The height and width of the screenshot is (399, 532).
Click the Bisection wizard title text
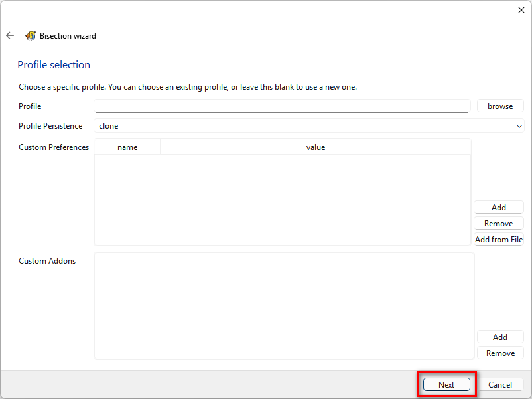point(68,36)
